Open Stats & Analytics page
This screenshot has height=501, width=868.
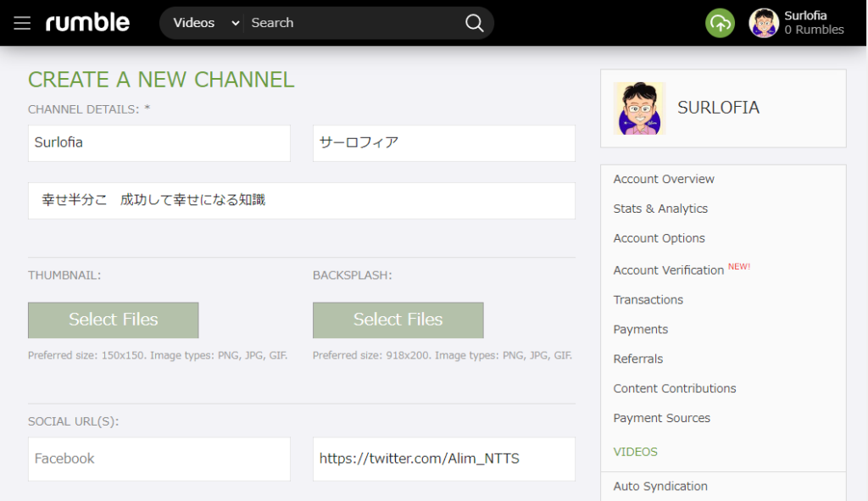pos(660,209)
